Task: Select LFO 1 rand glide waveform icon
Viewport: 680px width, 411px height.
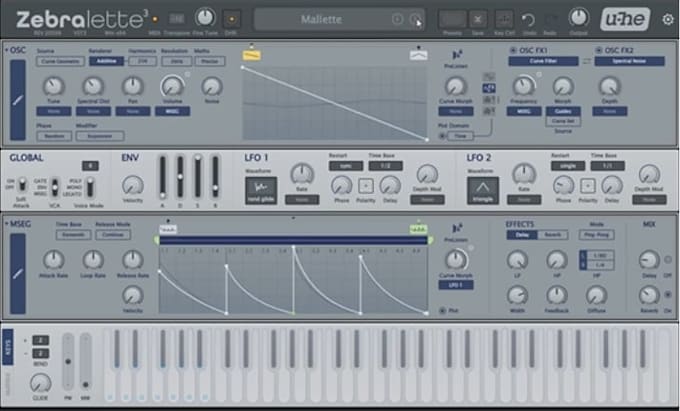Action: (261, 190)
